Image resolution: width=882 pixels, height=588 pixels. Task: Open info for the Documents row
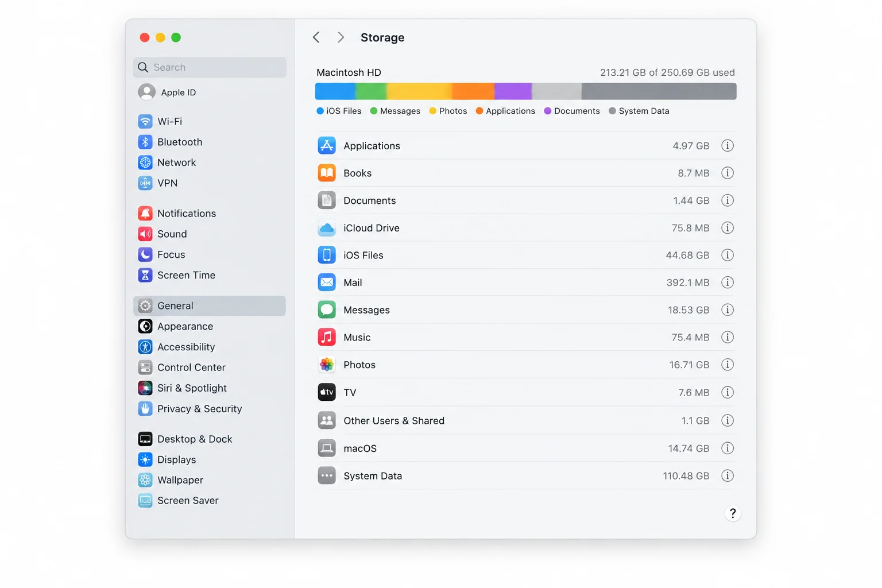click(x=728, y=200)
